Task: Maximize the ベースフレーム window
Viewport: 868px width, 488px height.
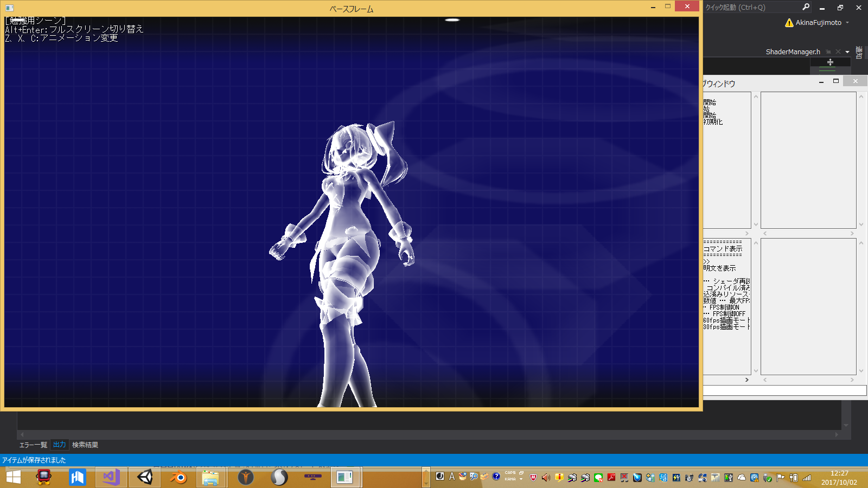Action: point(668,7)
